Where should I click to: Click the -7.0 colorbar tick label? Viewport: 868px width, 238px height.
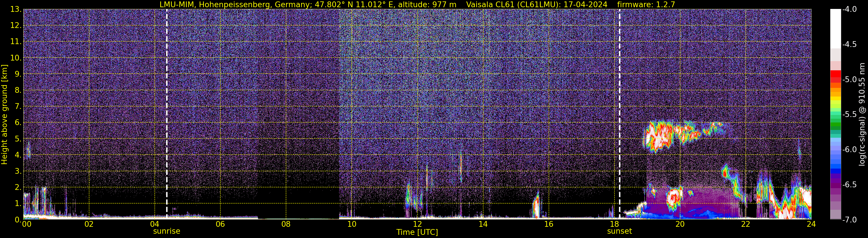(x=850, y=220)
